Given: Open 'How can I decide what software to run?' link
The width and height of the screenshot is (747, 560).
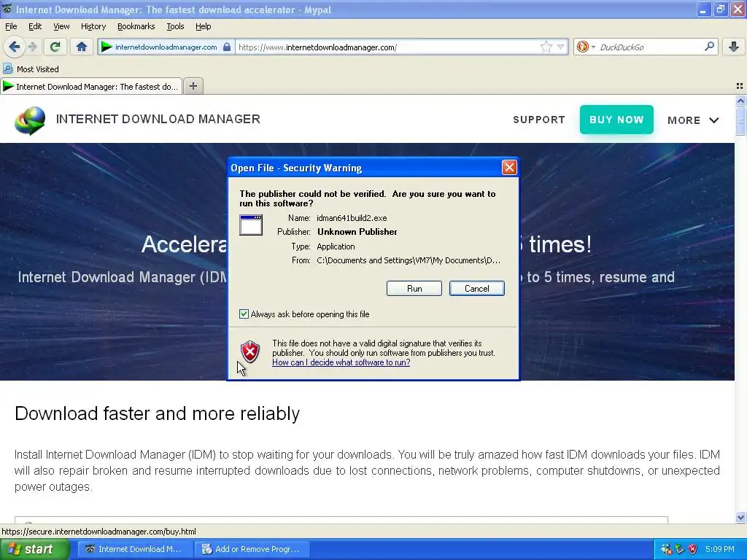Looking at the screenshot, I should pyautogui.click(x=341, y=362).
